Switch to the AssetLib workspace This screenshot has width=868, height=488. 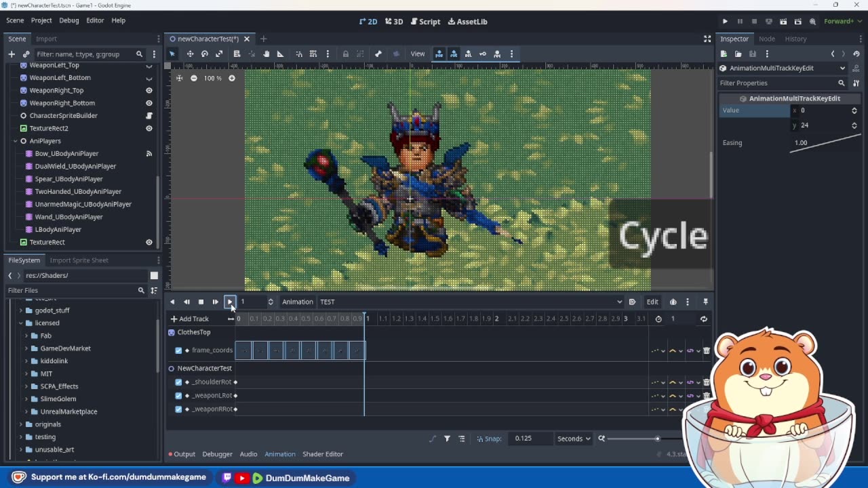point(468,22)
